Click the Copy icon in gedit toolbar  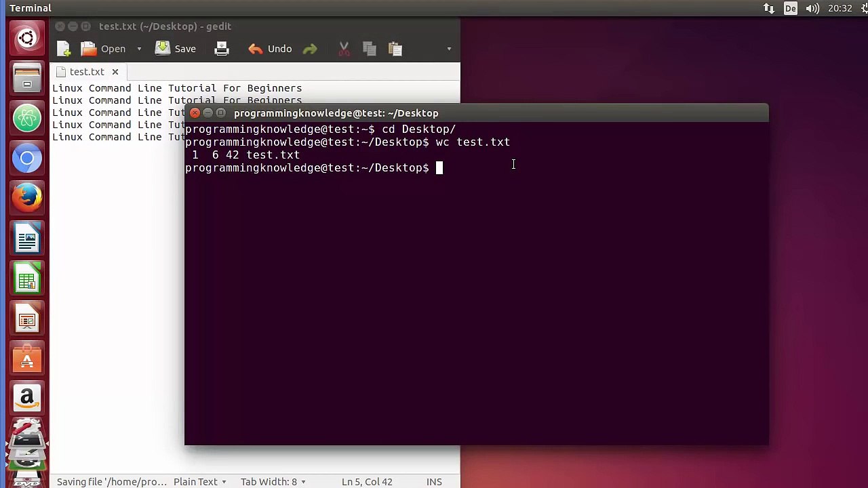pyautogui.click(x=370, y=49)
